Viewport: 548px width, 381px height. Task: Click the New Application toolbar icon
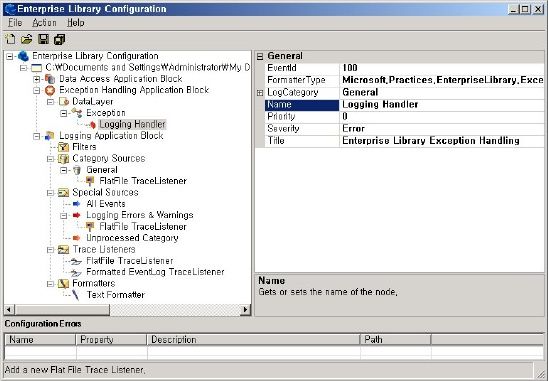pyautogui.click(x=10, y=39)
